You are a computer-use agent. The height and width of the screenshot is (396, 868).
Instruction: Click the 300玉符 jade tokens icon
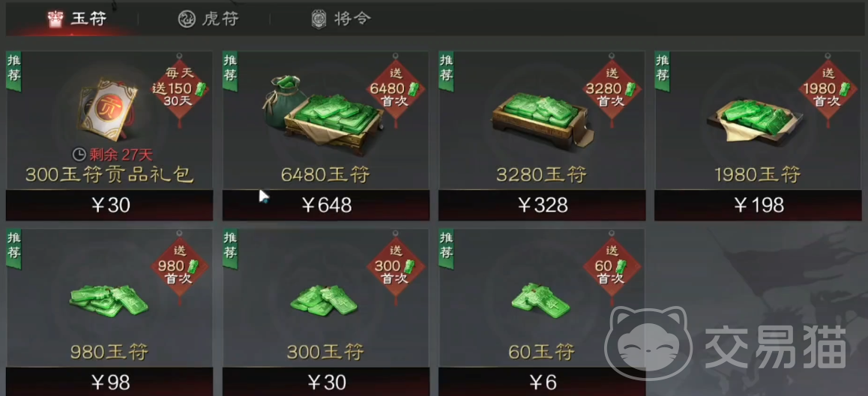(325, 300)
